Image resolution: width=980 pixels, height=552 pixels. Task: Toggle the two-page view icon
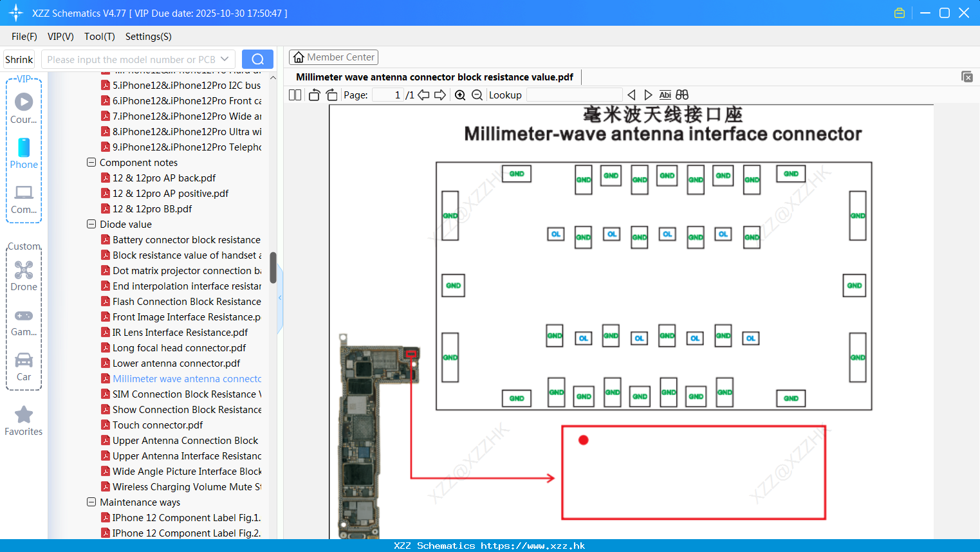pyautogui.click(x=295, y=95)
